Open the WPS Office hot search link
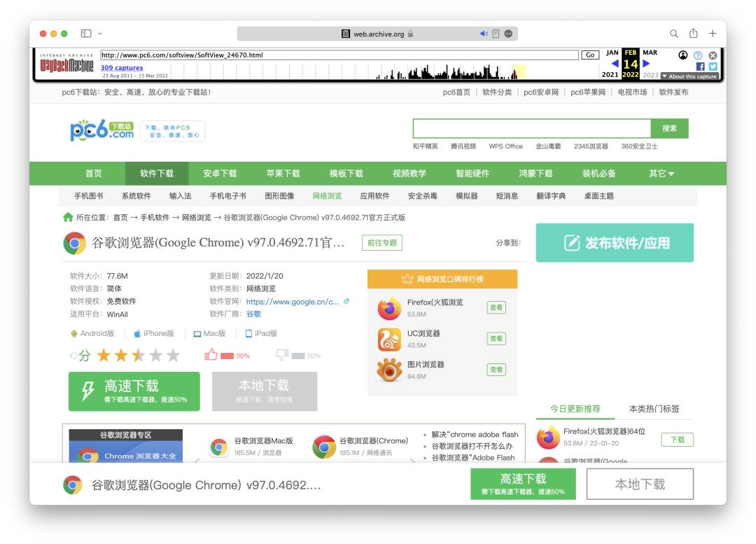Viewport: 756px width, 544px height. click(x=506, y=146)
